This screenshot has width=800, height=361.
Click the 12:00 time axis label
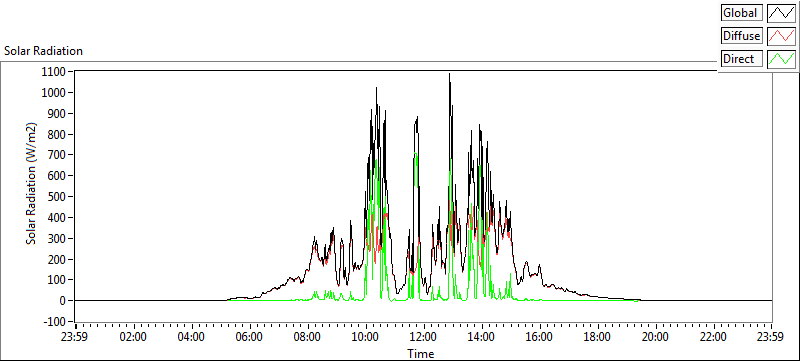pyautogui.click(x=423, y=337)
